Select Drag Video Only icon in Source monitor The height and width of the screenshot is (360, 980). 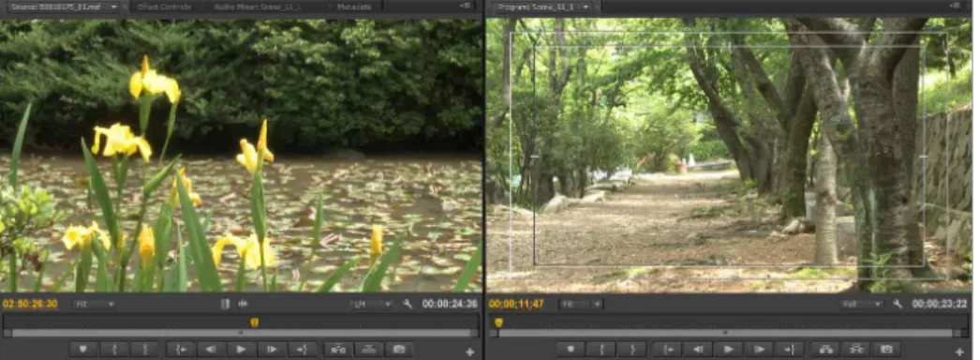coord(225,305)
